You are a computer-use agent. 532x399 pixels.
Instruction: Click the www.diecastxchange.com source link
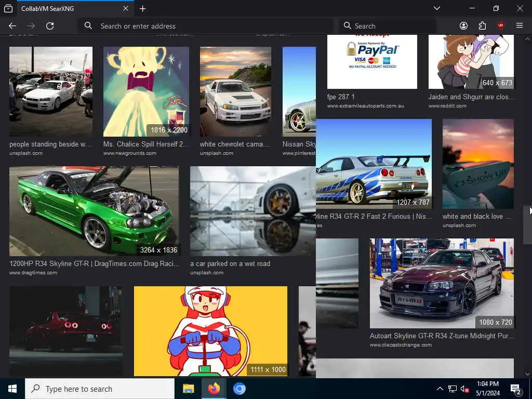click(x=401, y=345)
